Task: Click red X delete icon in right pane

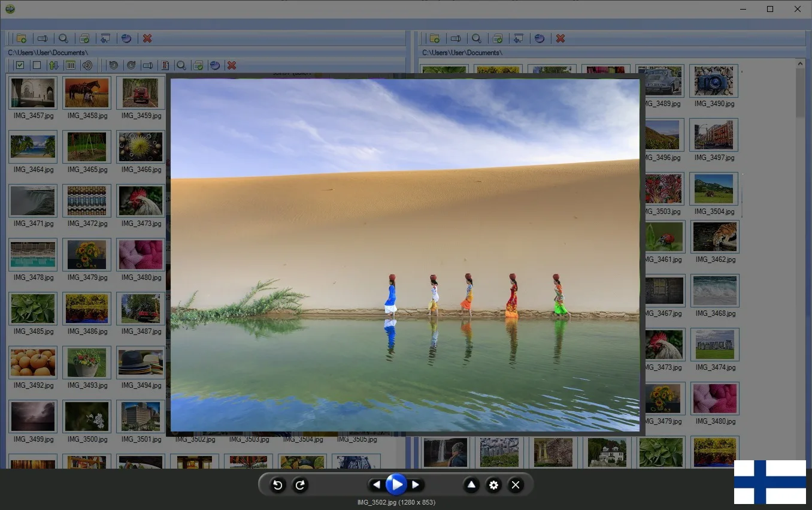Action: pyautogui.click(x=560, y=38)
